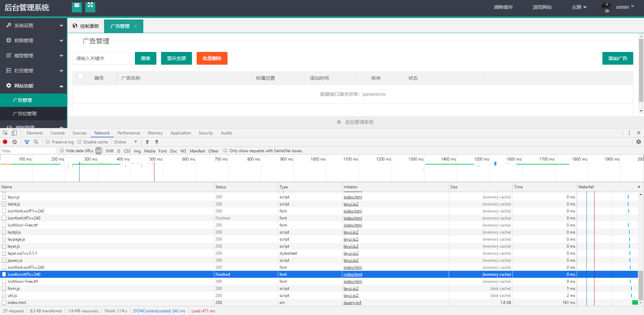Filter requests by XHR
Image resolution: width=644 pixels, height=315 pixels.
tap(109, 151)
